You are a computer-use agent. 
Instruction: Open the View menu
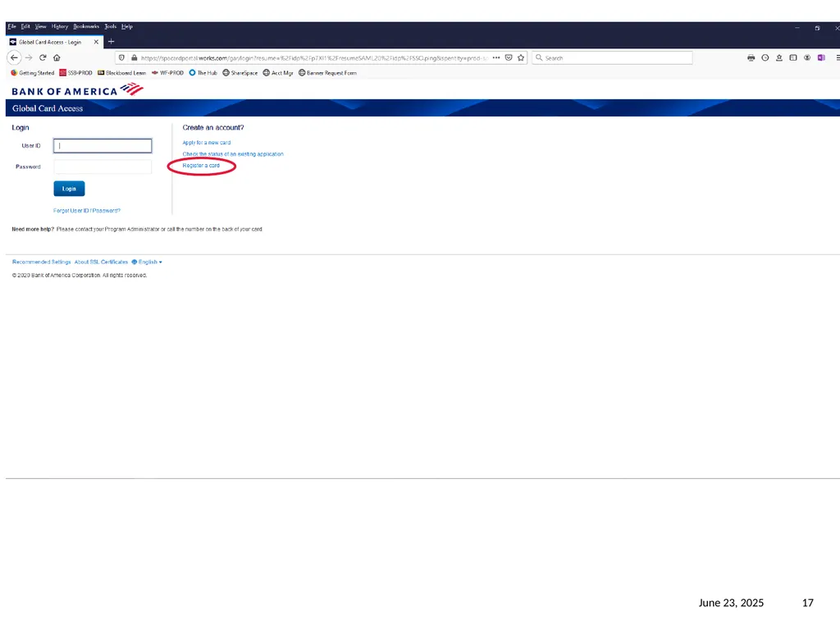pos(41,26)
